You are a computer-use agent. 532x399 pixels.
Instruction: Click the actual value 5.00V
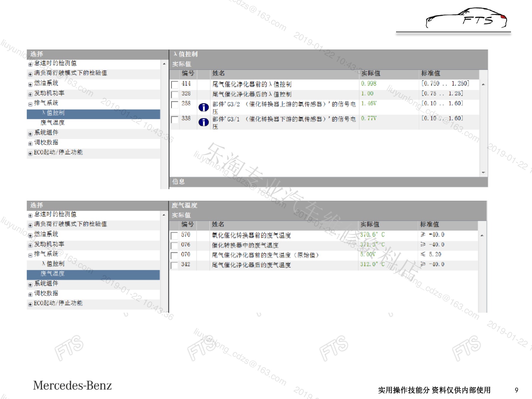368,255
